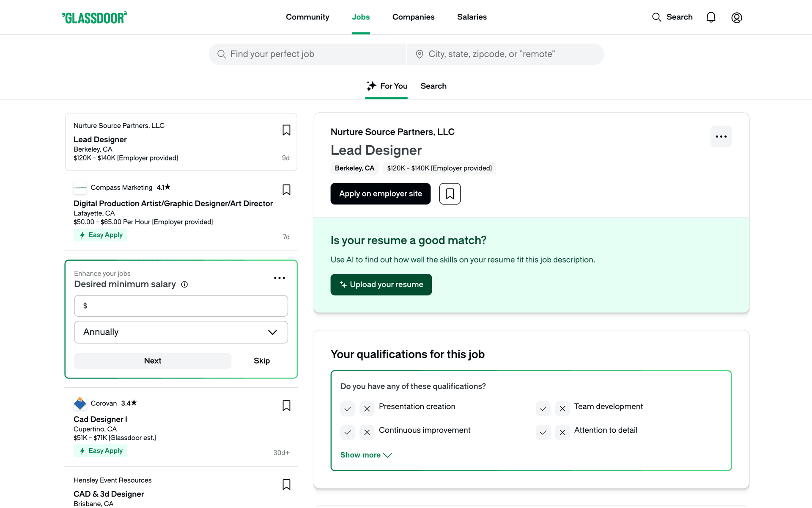Switch to the Search tab
The image size is (812, 508).
(x=433, y=86)
